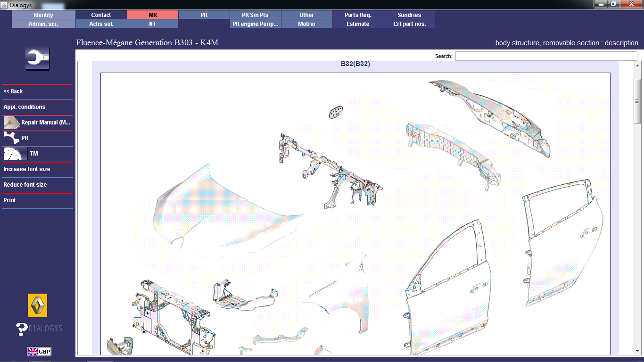Open the Repair Manual book icon
Screen dimensions: 644x362
11,123
